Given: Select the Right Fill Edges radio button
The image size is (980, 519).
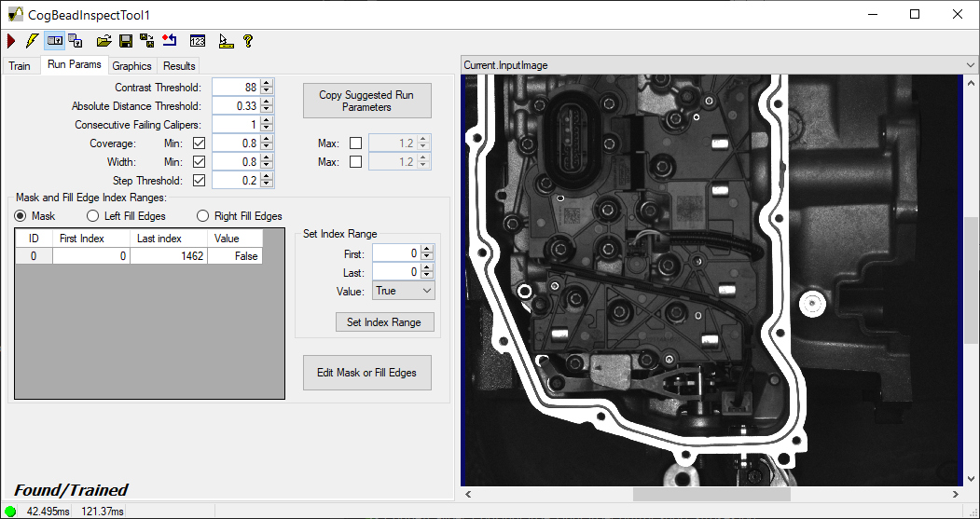Looking at the screenshot, I should click(x=202, y=216).
